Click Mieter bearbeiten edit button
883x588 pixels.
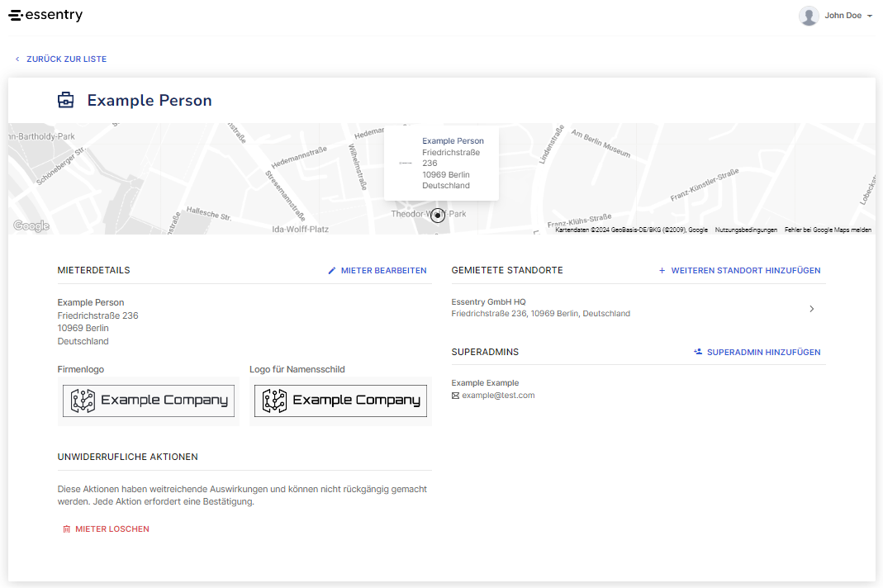coord(377,271)
